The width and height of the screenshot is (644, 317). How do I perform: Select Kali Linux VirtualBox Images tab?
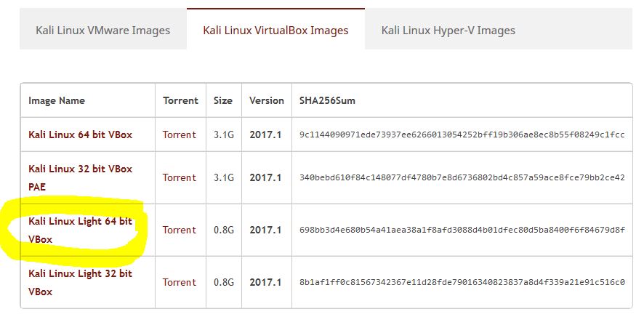(275, 31)
